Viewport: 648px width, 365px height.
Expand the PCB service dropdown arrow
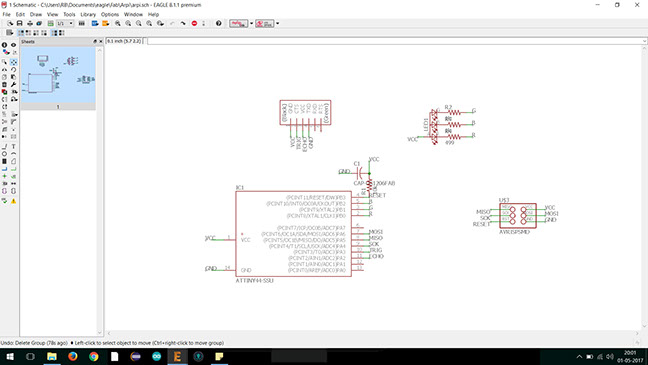click(x=277, y=24)
